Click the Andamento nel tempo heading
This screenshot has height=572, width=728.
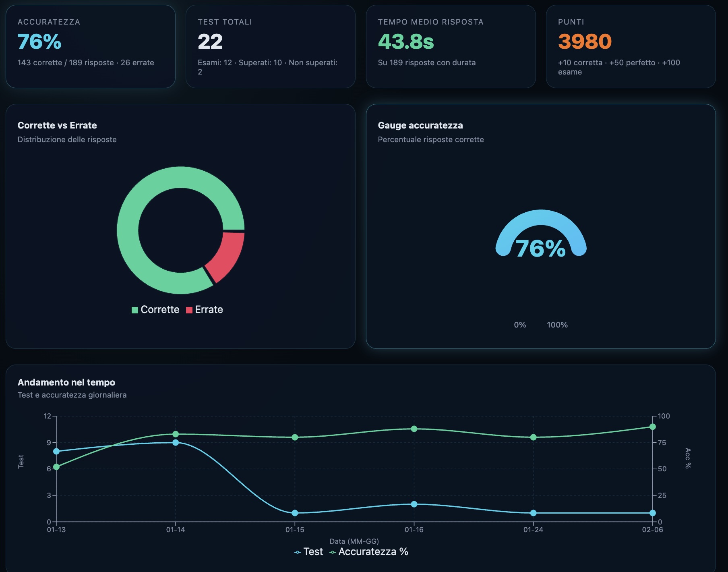[x=66, y=382]
